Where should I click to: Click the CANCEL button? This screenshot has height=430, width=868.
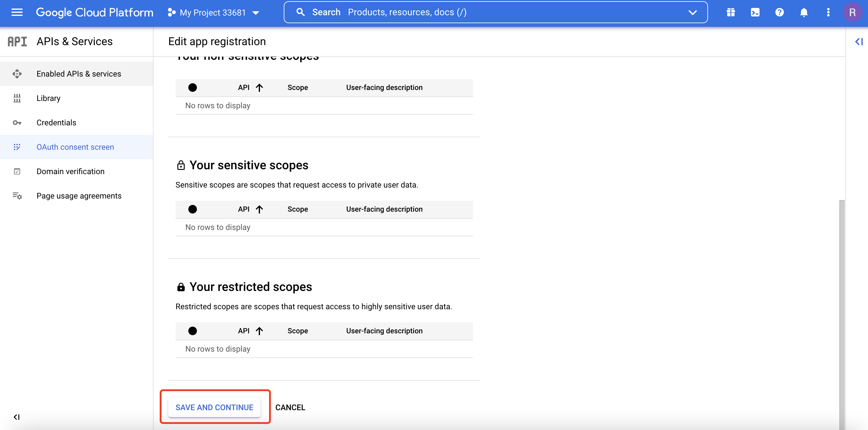pos(290,407)
